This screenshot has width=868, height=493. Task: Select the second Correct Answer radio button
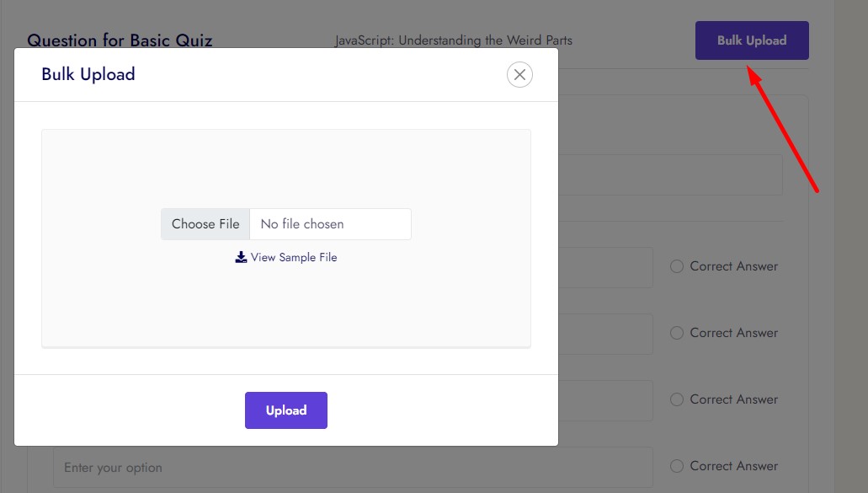click(x=676, y=333)
